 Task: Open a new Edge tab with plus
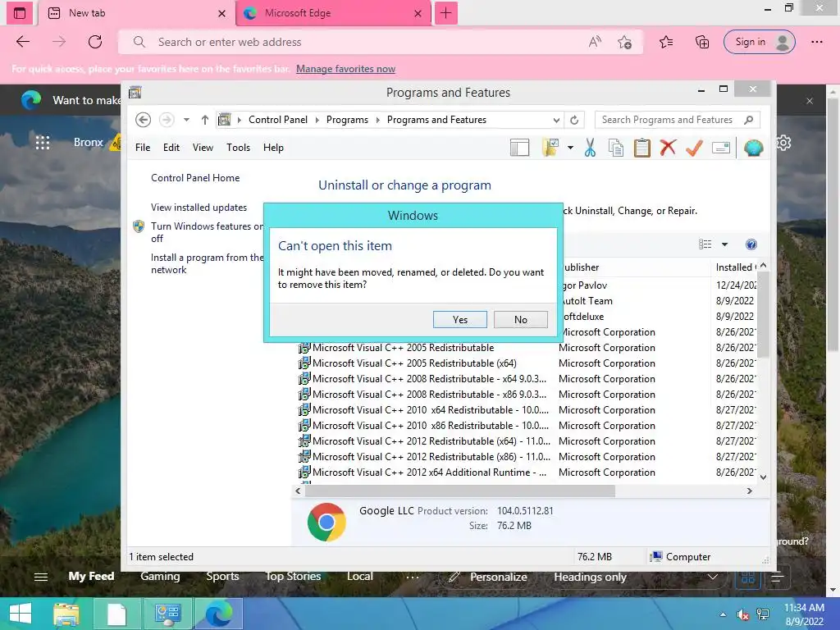(445, 13)
